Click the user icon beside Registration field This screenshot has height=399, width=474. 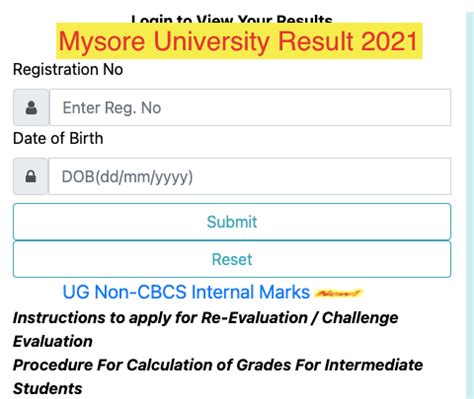coord(31,108)
